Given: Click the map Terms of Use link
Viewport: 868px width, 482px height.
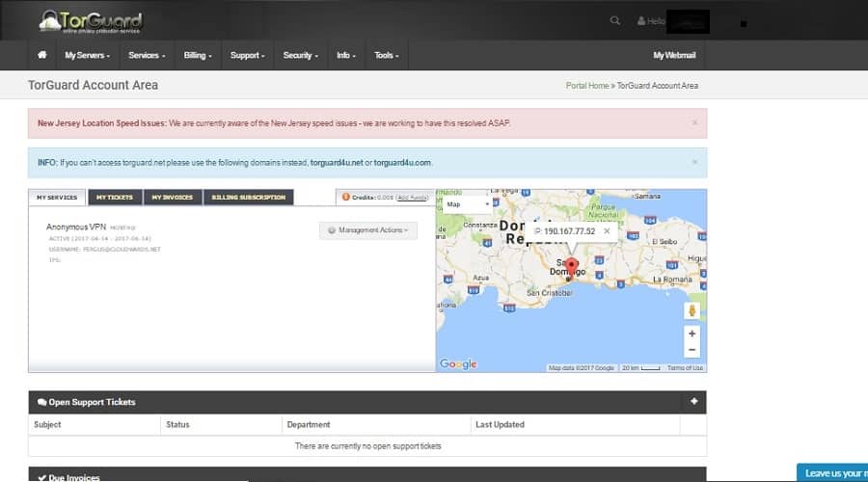Looking at the screenshot, I should (x=685, y=368).
